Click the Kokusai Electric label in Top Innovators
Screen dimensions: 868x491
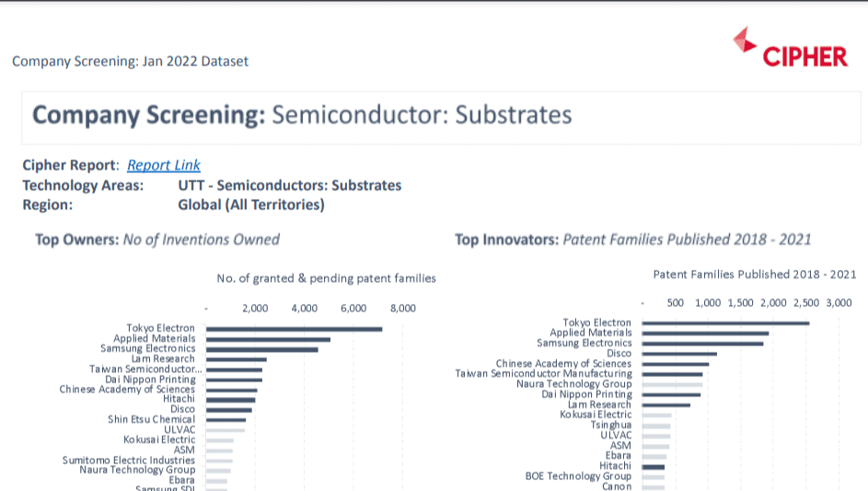596,415
